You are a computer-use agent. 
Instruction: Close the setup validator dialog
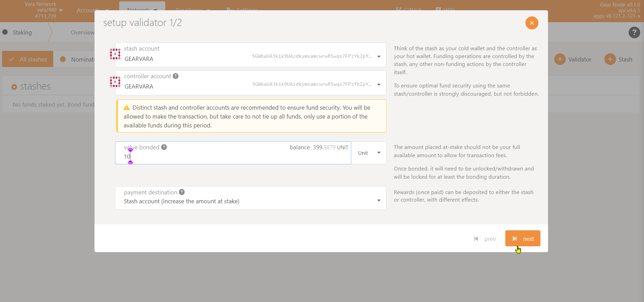coord(532,23)
